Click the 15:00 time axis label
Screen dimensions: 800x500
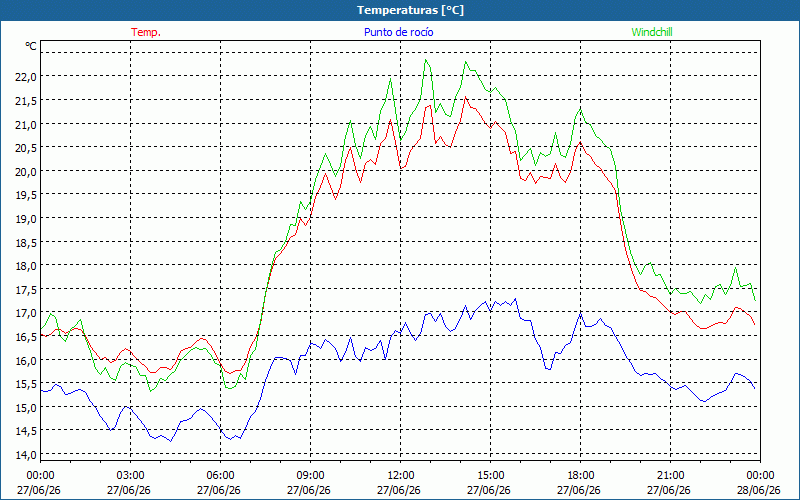point(490,476)
